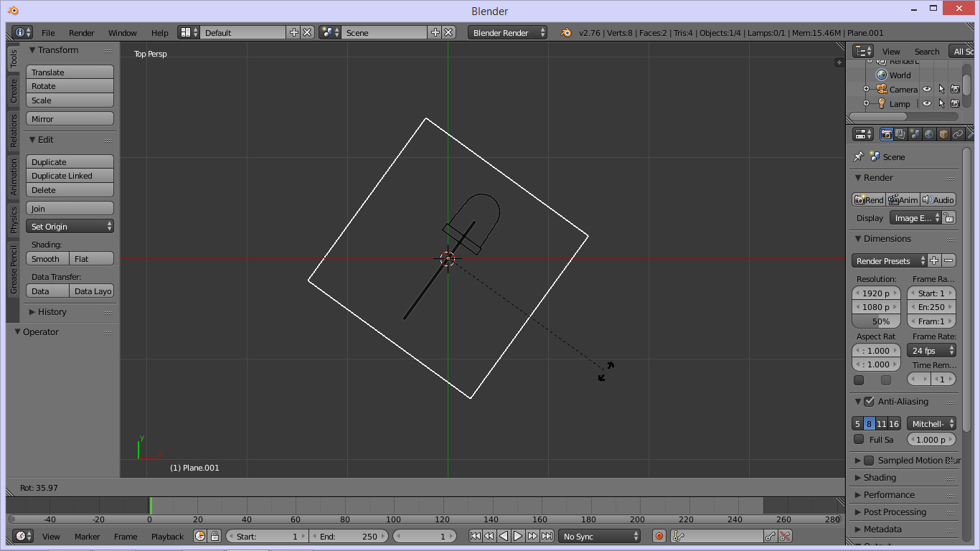Open the World properties tab icon

point(929,134)
